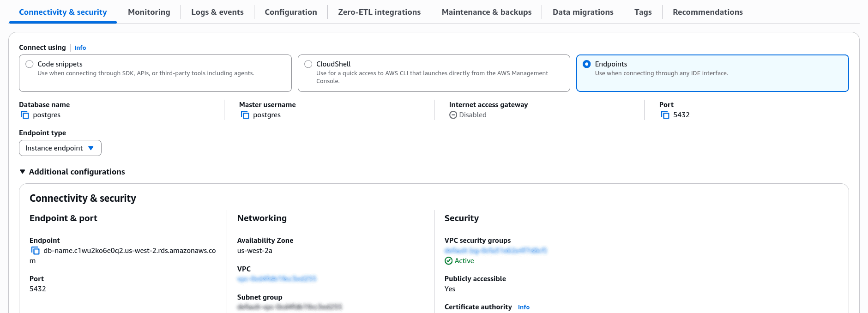
Task: Go to the Maintenance & backups tab
Action: coord(487,12)
